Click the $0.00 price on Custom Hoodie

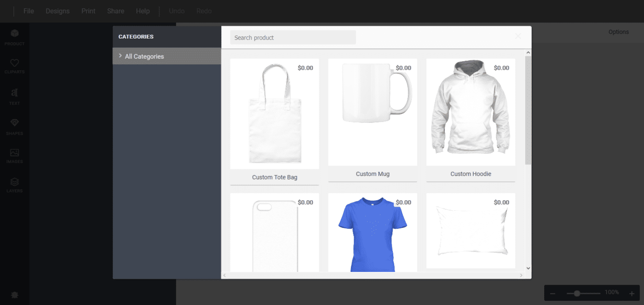501,68
